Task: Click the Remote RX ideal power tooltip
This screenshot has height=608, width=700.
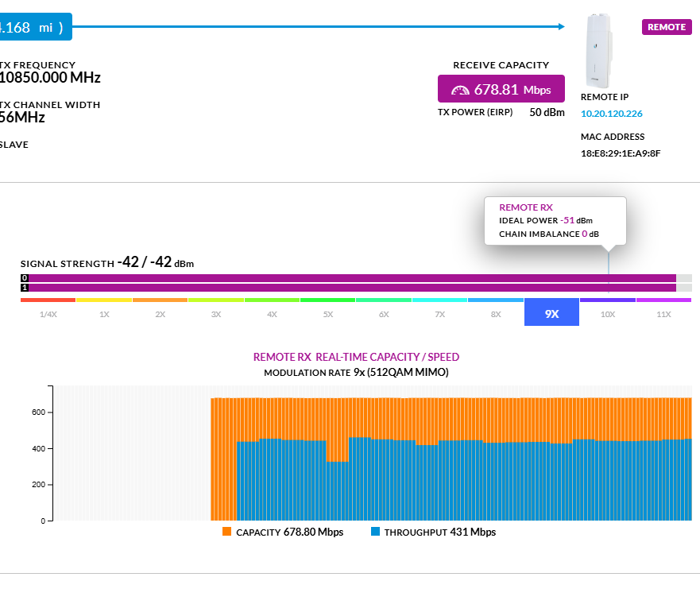Action: pyautogui.click(x=555, y=220)
